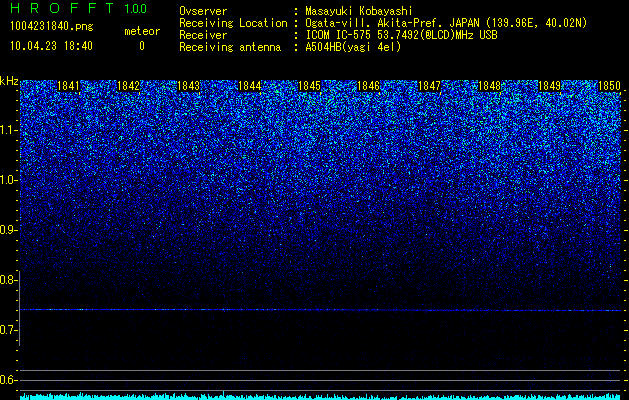Click the HROFFT 1.0.0 title text
The height and width of the screenshot is (400, 629).
point(79,8)
